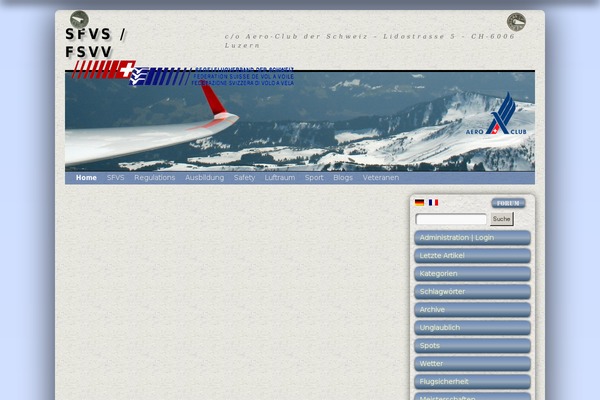Screen dimensions: 600x400
Task: Click the Suche search button
Action: 502,219
